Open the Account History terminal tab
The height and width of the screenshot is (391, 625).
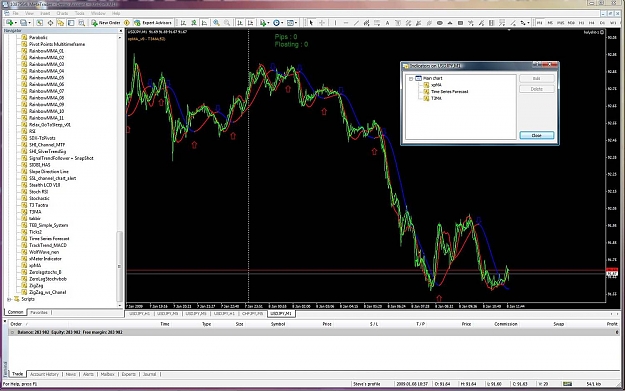pyautogui.click(x=44, y=374)
